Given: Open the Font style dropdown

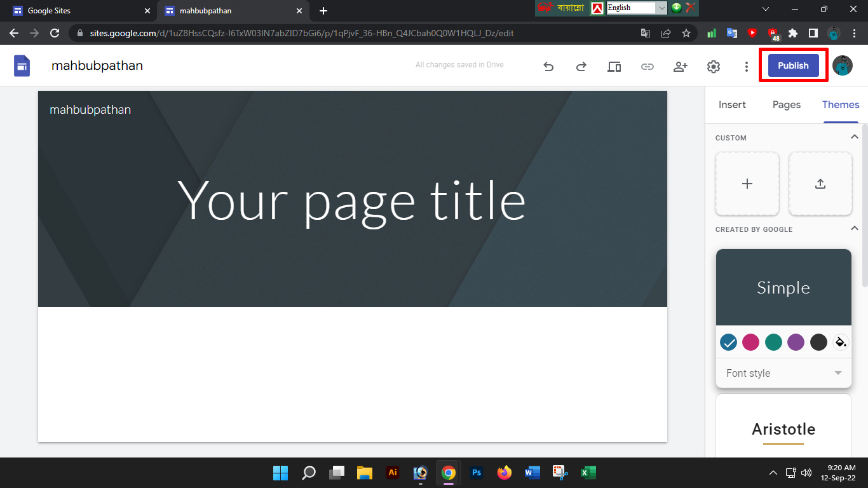Looking at the screenshot, I should [x=783, y=373].
